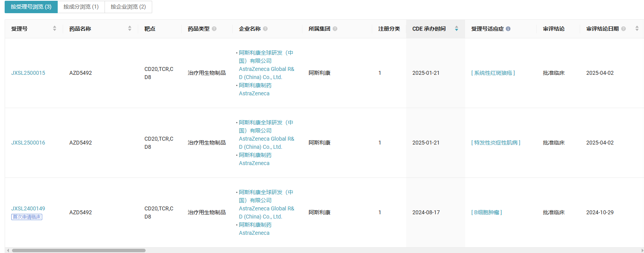
Task: Click help icon next to 审评结论日期
Action: click(x=623, y=29)
